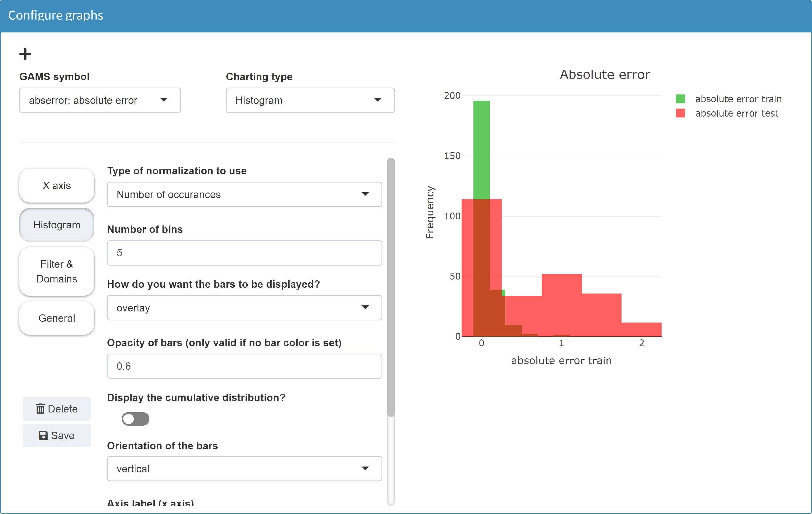Image resolution: width=812 pixels, height=514 pixels.
Task: Click the settings panel vertical scrollbar
Action: point(391,287)
